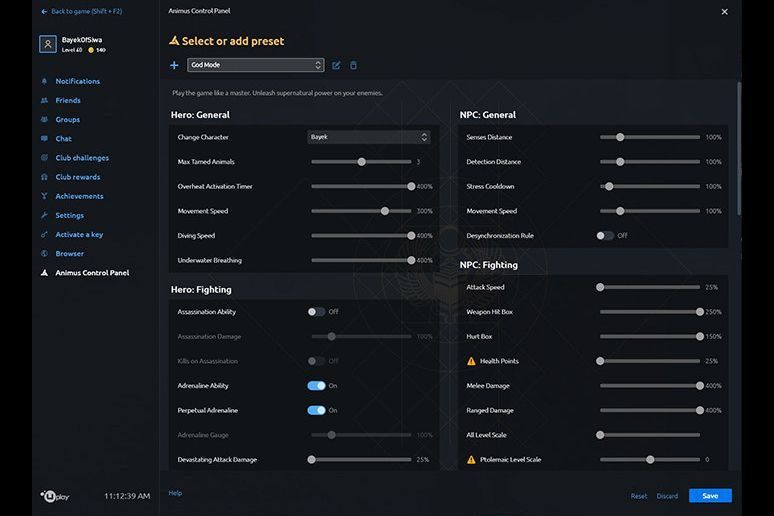774x516 pixels.
Task: Click the Achievements trophy icon
Action: coord(44,196)
